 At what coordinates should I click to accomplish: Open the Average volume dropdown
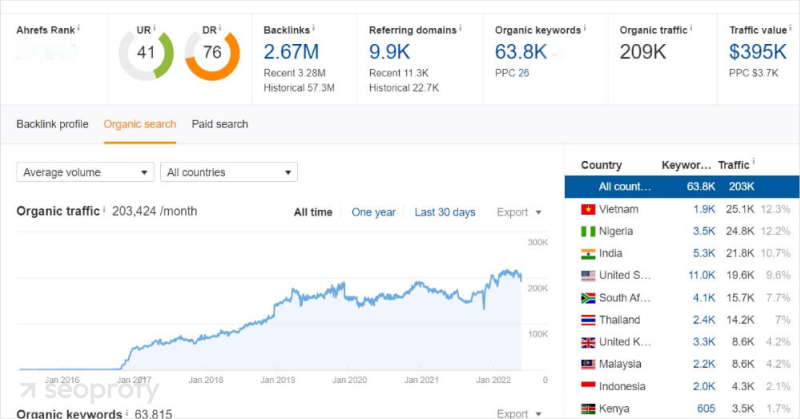(x=85, y=172)
